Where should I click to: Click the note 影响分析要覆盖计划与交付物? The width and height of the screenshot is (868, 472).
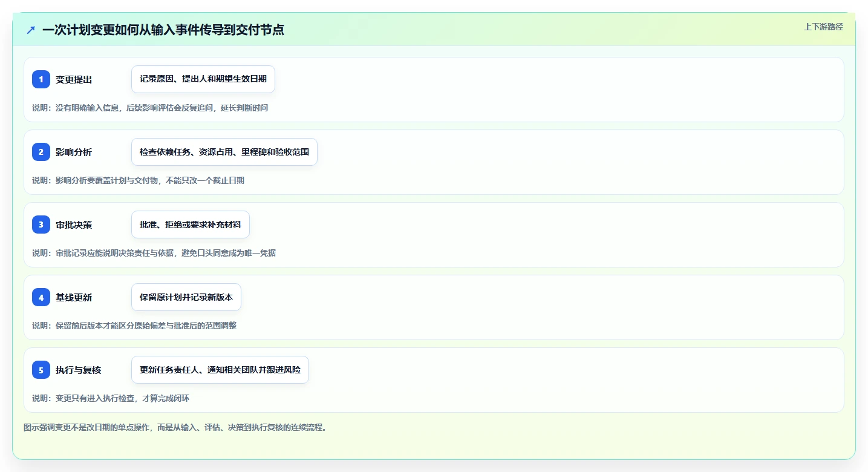click(139, 180)
